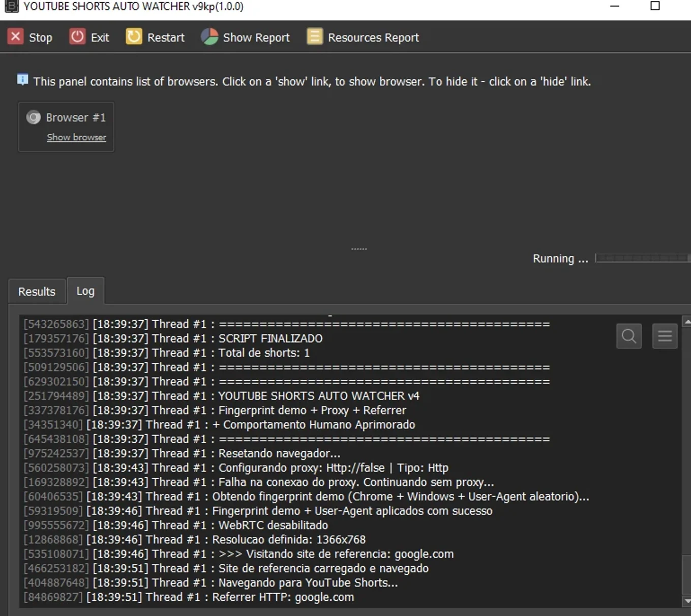Screen dimensions: 691x616
Task: Click 'Navegando para YouTube Shorts...' log line
Action: tap(308, 583)
